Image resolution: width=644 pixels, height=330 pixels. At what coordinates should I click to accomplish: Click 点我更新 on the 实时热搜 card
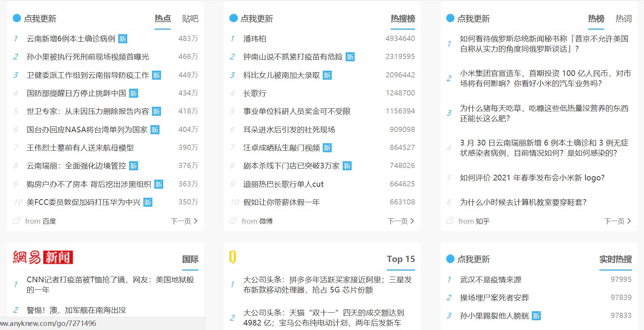pos(474,259)
